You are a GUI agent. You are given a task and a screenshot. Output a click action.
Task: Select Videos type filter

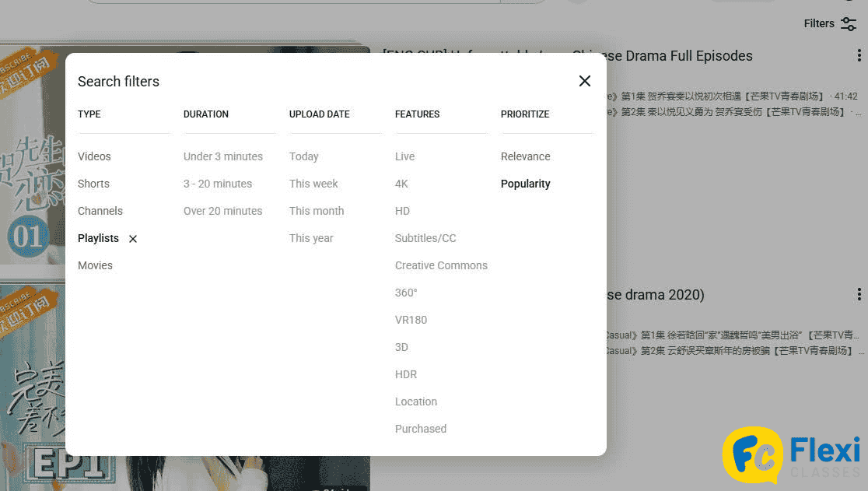tap(94, 156)
